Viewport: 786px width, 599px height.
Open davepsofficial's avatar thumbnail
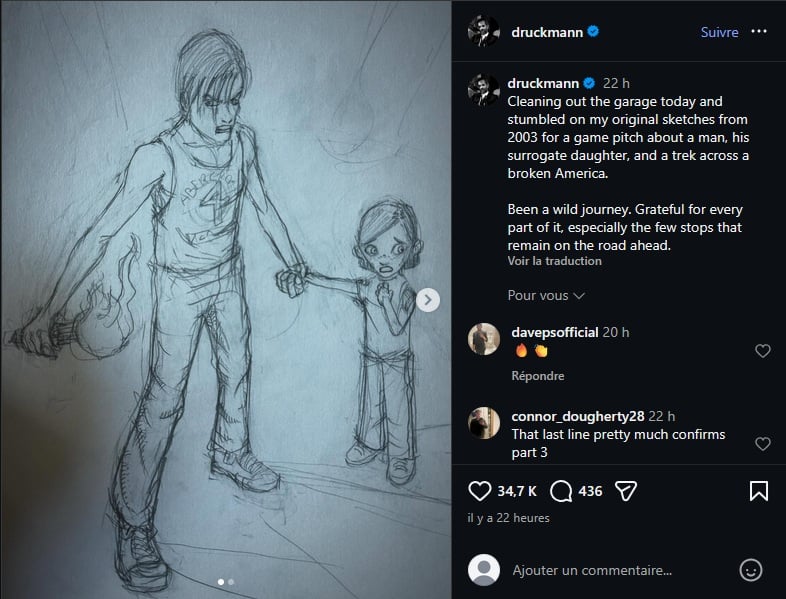point(484,339)
